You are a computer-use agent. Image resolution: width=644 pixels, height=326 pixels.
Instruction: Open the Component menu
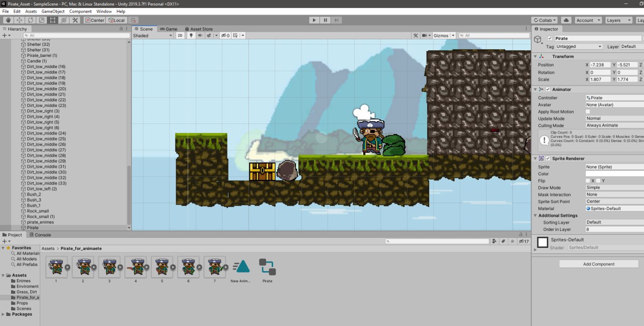point(80,11)
